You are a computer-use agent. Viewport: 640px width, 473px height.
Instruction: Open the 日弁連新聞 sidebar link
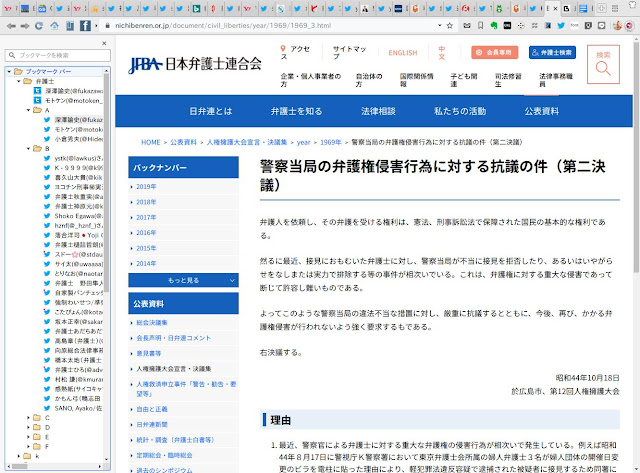pyautogui.click(x=152, y=424)
